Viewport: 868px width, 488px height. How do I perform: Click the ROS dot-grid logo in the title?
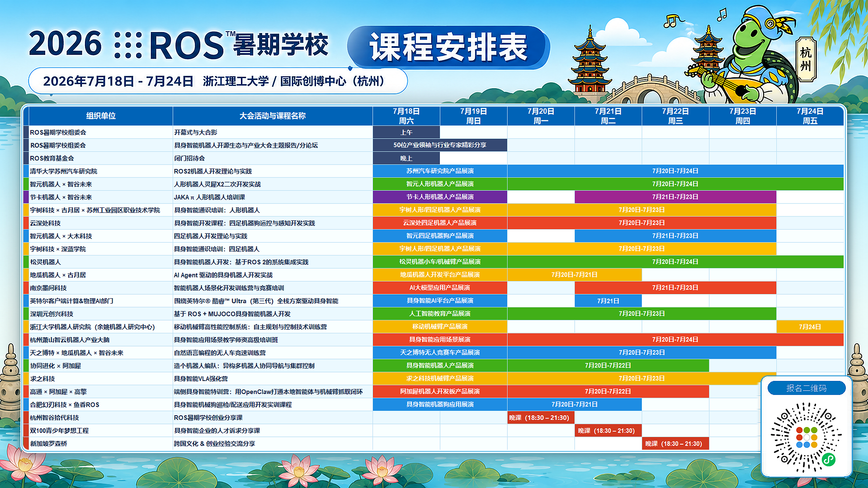coord(128,45)
